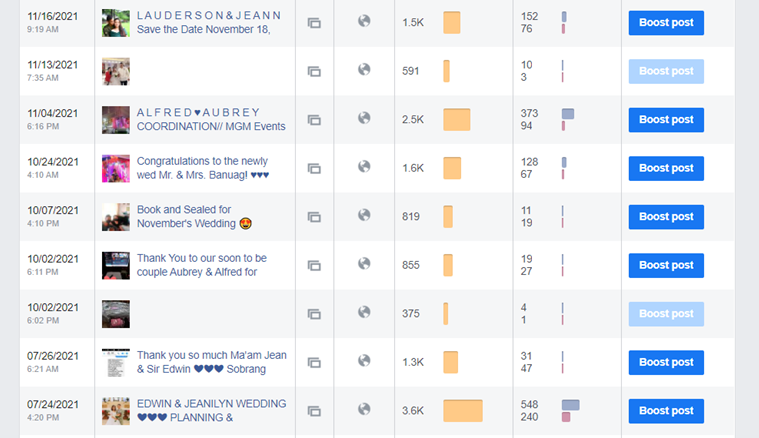Open 'Thank you so much Ma'am Jean' post
759x438 pixels.
[x=201, y=362]
